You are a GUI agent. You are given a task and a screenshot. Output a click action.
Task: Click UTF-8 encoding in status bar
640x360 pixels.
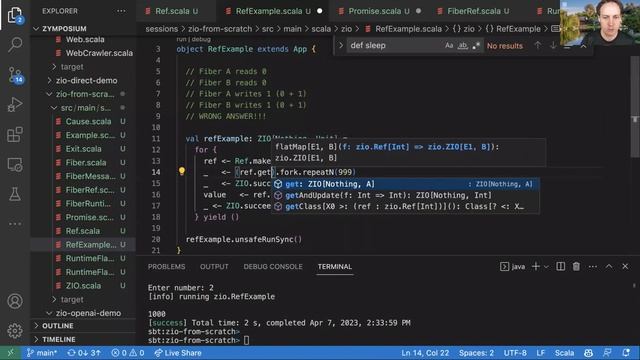[x=515, y=353]
